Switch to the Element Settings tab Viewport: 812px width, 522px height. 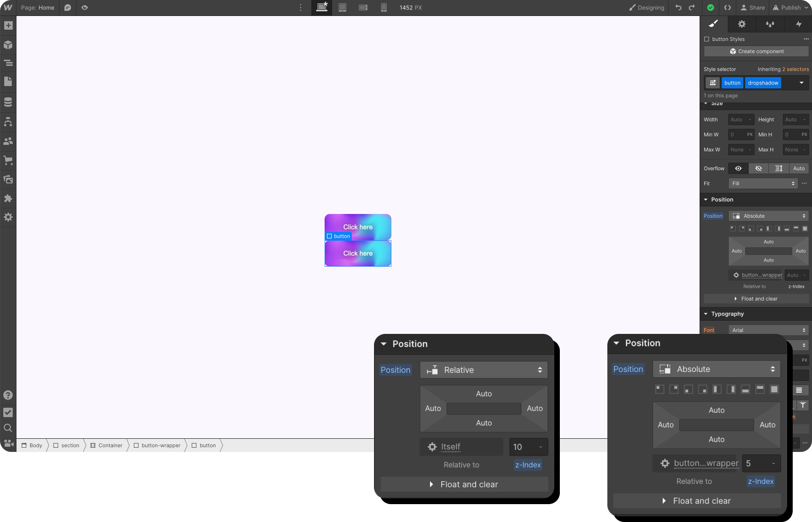(x=742, y=24)
